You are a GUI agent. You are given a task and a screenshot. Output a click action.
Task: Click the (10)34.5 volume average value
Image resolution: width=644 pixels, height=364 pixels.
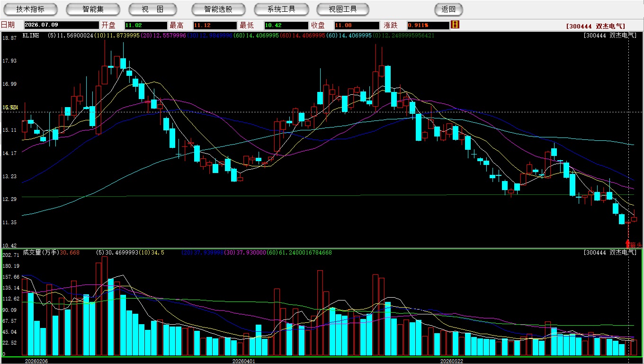[x=151, y=253]
